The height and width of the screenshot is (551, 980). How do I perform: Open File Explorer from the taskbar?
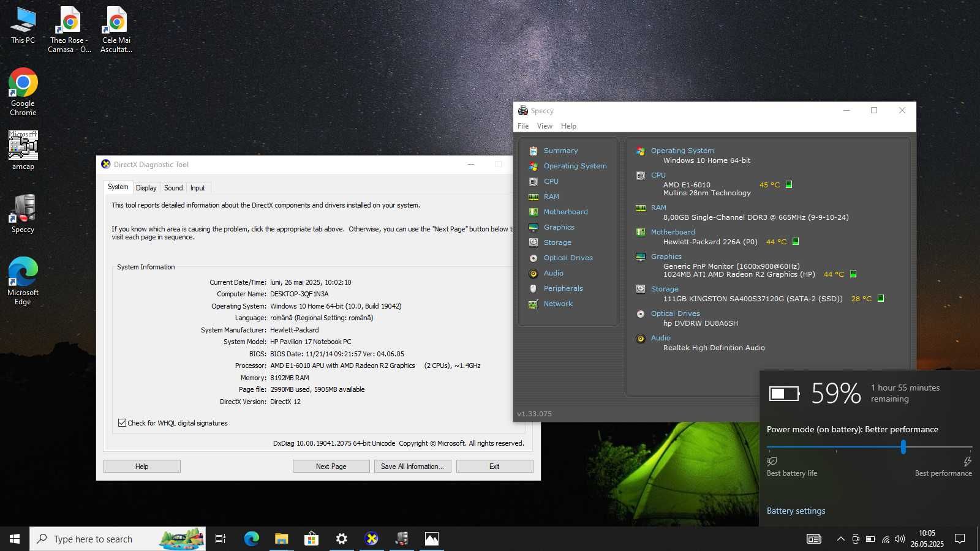[281, 539]
